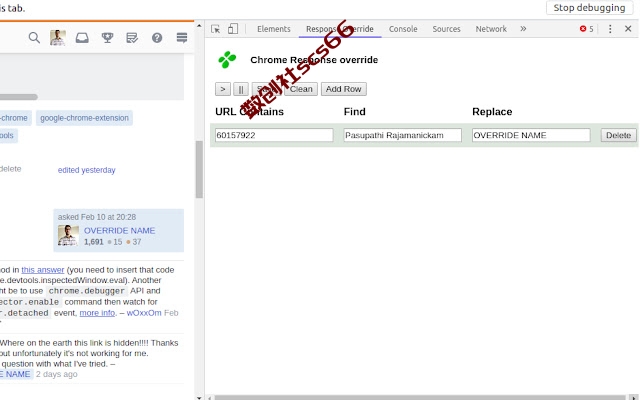Open the achievements trophy icon
The image size is (640, 400).
(x=107, y=38)
